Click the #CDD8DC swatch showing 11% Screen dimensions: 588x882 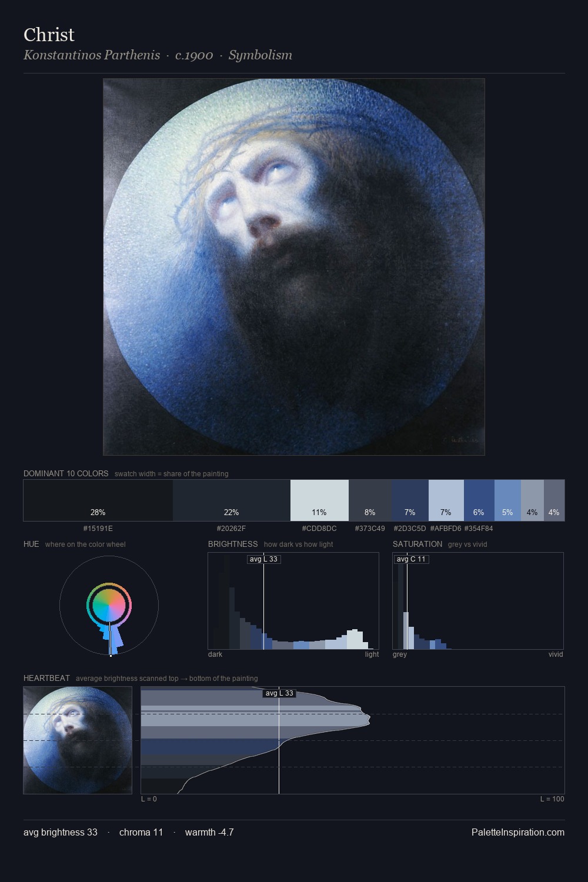[319, 500]
